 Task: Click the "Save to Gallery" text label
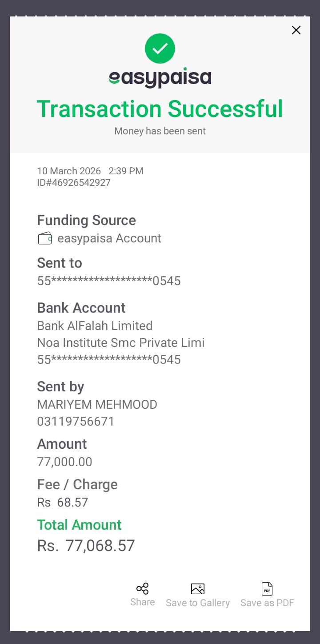[198, 603]
